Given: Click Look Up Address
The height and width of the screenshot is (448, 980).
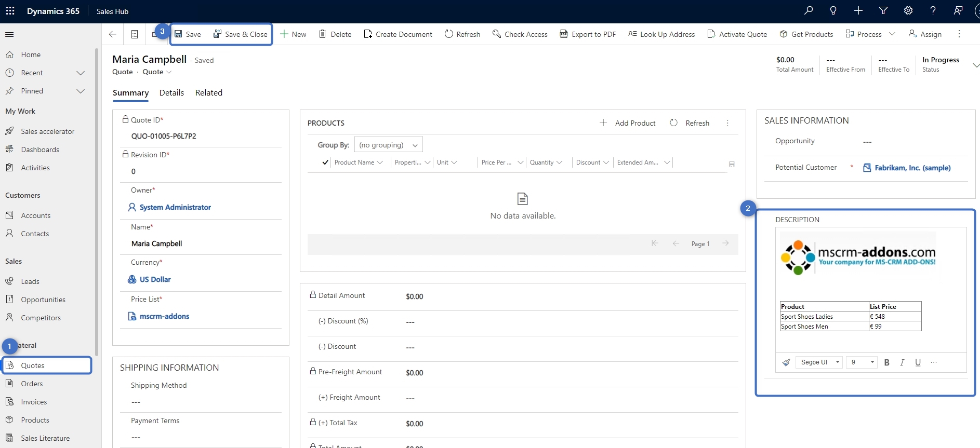Looking at the screenshot, I should 661,34.
